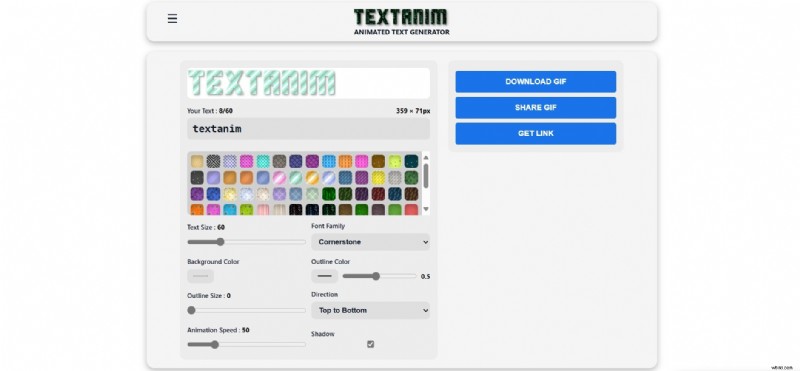800x371 pixels.
Task: Choose the pink striped glossy texture
Action: (x=280, y=178)
